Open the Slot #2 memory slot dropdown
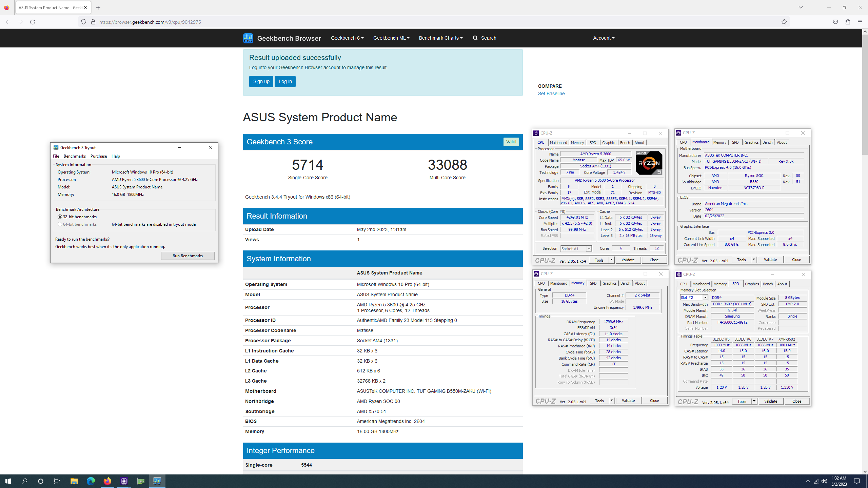Image resolution: width=868 pixels, height=488 pixels. click(x=694, y=298)
